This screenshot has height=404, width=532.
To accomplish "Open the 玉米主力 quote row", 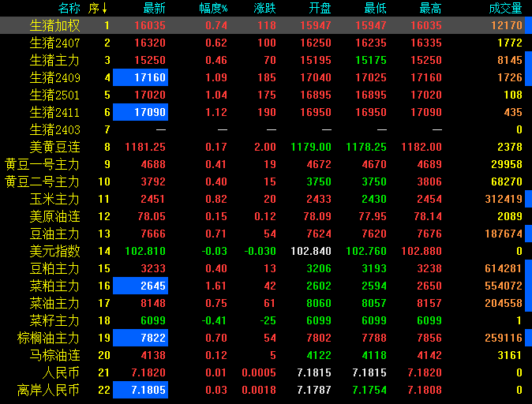I will point(266,199).
